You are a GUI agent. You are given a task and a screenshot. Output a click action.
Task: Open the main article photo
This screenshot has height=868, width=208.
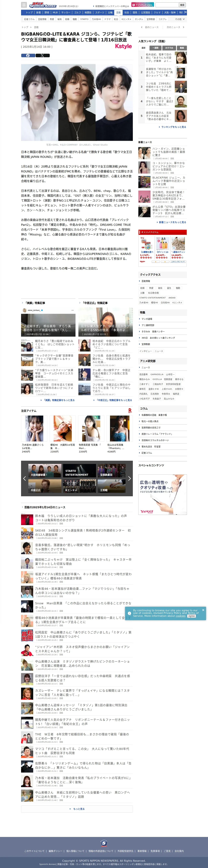[x=77, y=102]
